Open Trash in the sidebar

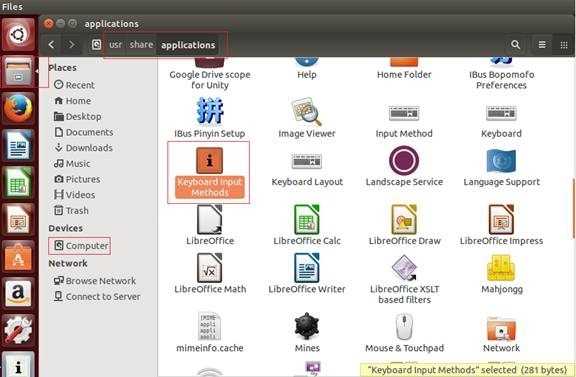(x=71, y=211)
